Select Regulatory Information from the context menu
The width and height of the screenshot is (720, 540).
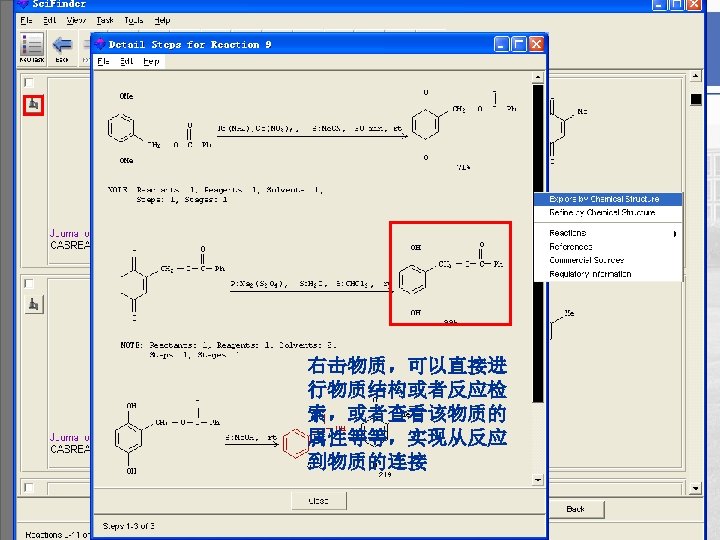[x=608, y=274]
